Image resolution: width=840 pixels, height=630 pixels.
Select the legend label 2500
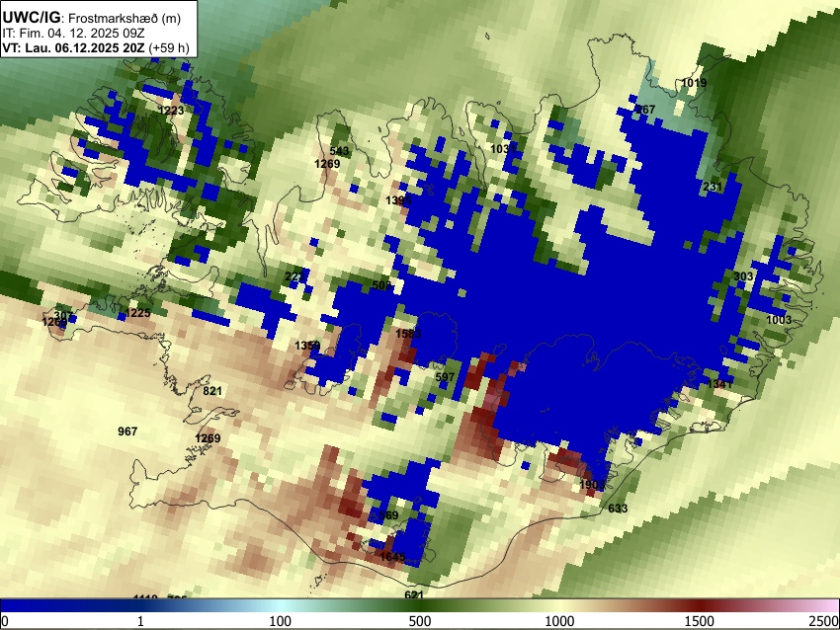tap(825, 621)
